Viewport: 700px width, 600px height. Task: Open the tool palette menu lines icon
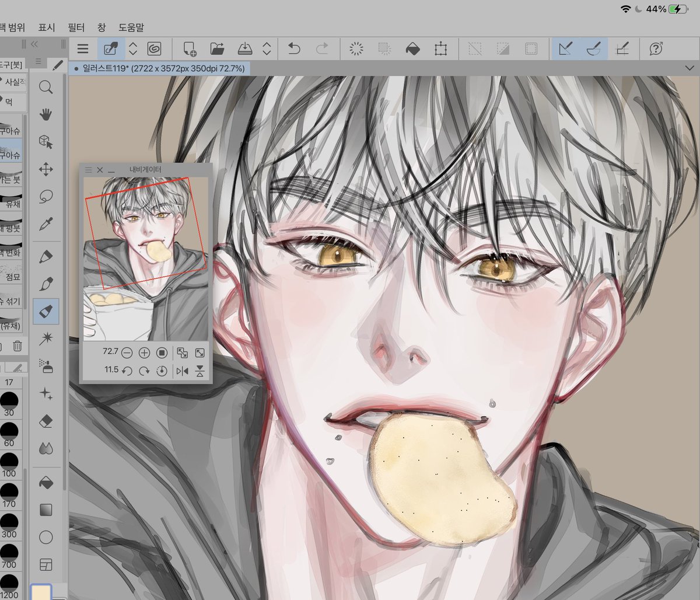(x=38, y=62)
